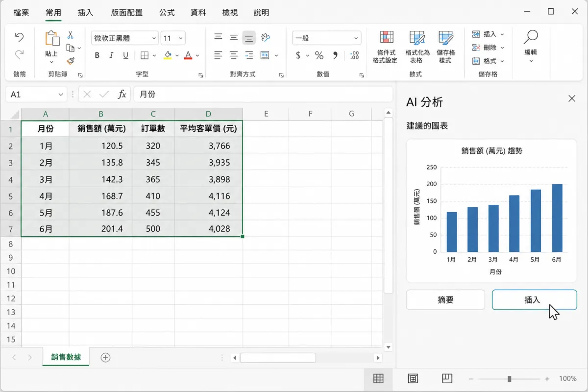
Task: Switch to Page Break Preview in status bar
Action: click(x=446, y=379)
